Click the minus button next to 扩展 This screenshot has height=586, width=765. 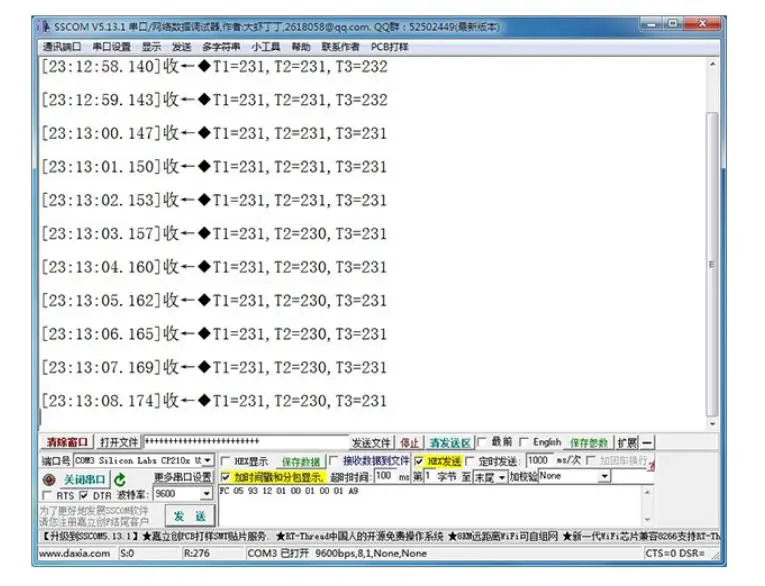pyautogui.click(x=647, y=443)
